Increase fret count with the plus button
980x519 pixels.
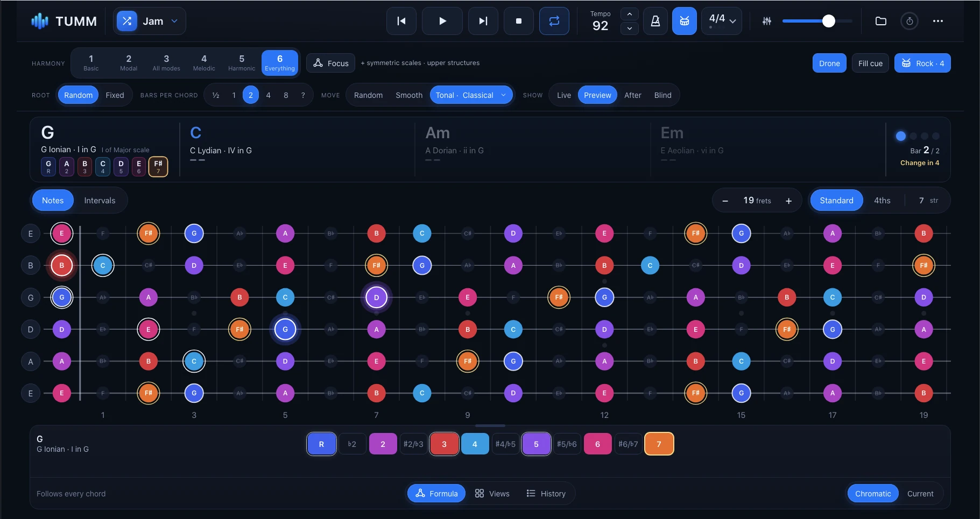(788, 201)
